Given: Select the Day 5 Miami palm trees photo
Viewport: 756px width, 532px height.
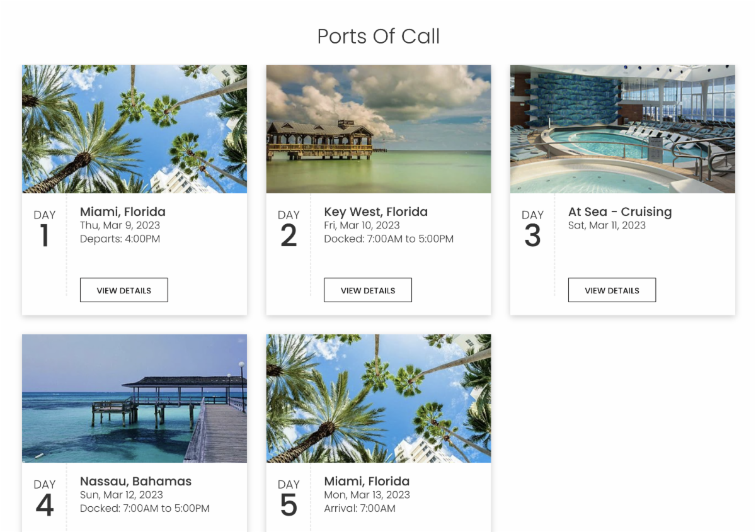Looking at the screenshot, I should tap(378, 399).
